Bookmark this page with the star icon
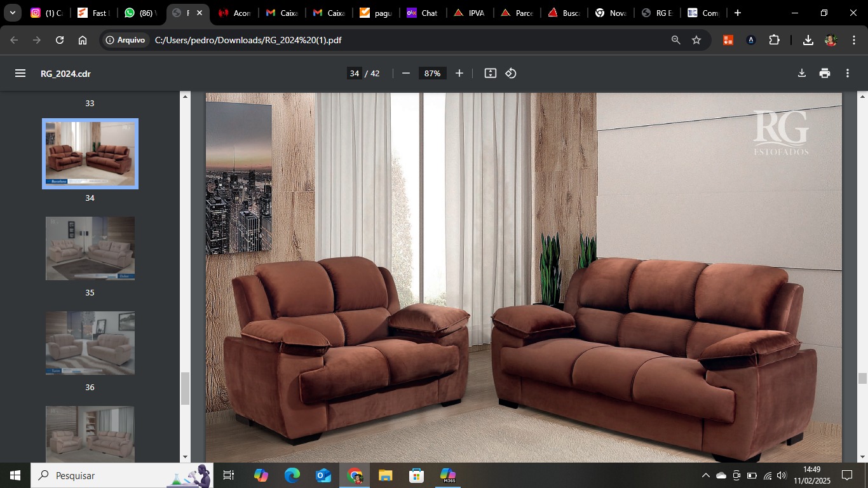868x488 pixels. click(x=696, y=40)
